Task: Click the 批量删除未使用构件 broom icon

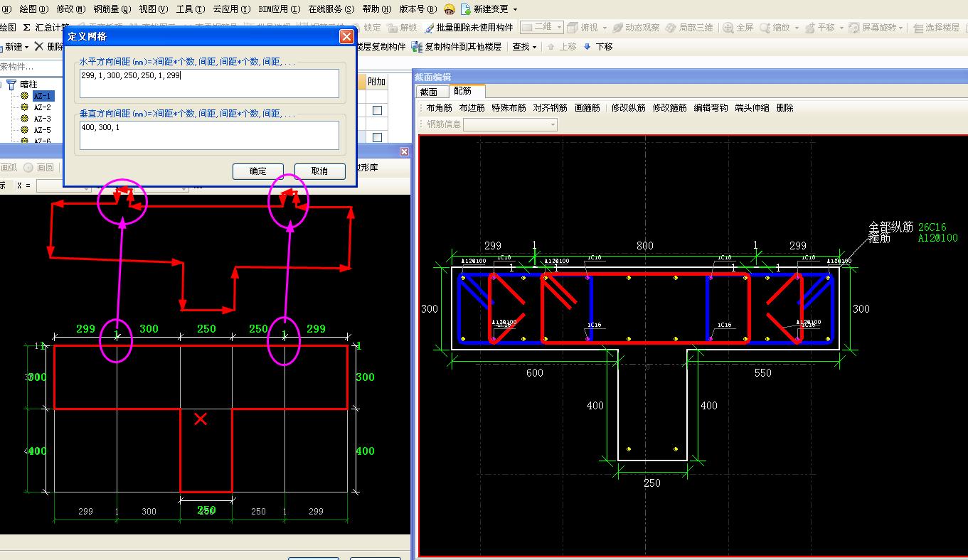Action: click(x=429, y=28)
